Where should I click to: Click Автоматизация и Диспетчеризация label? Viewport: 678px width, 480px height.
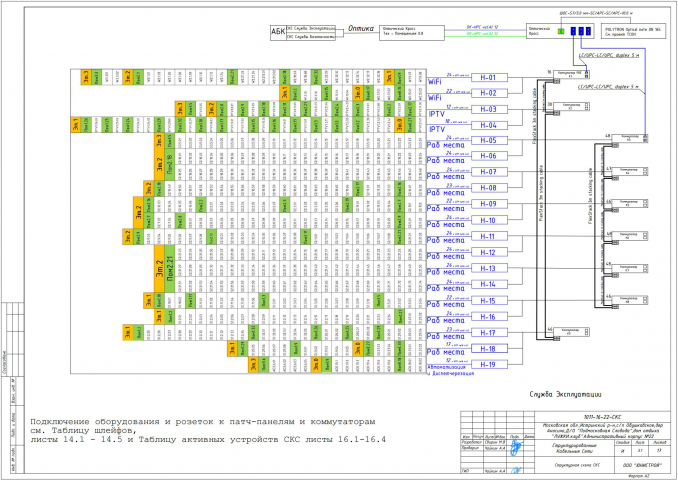coord(450,369)
